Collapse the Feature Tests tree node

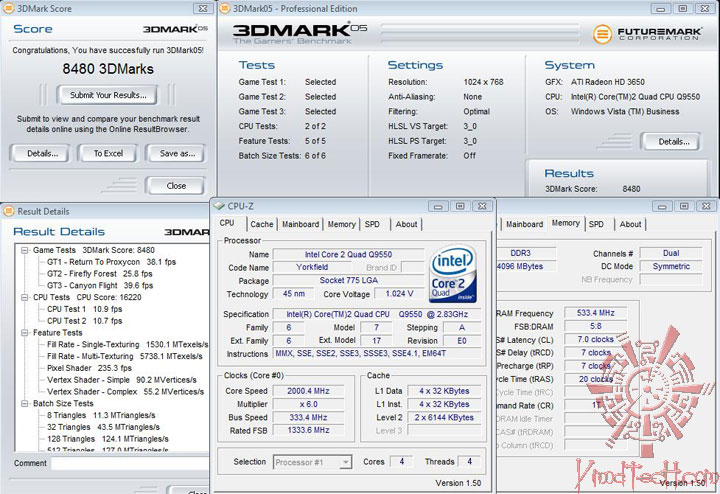(x=24, y=333)
